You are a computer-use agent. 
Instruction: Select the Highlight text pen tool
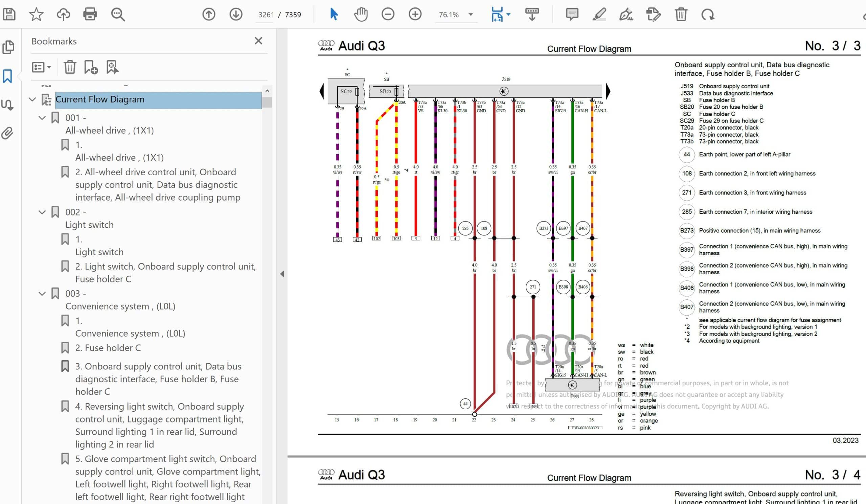599,15
